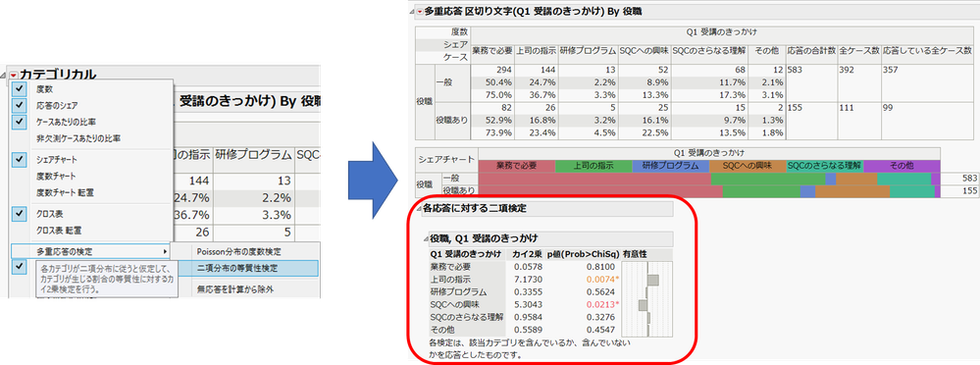Uncheck シェアチャート option

click(x=20, y=160)
